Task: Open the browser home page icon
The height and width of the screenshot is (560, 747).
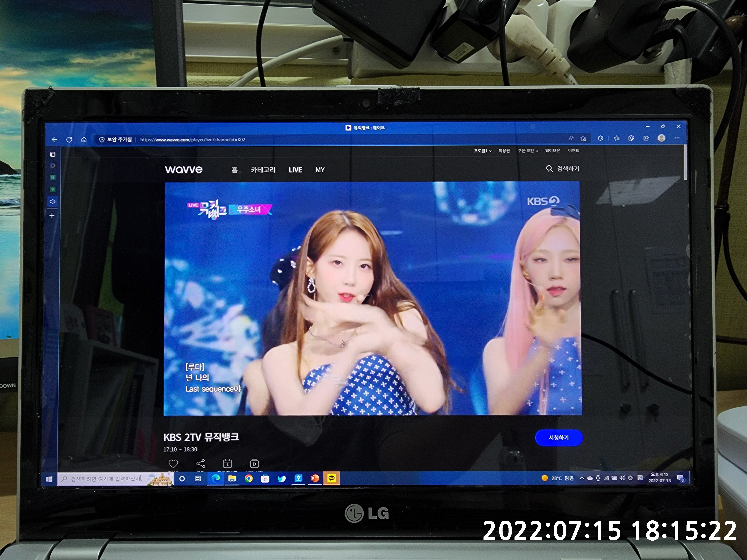Action: (84, 139)
